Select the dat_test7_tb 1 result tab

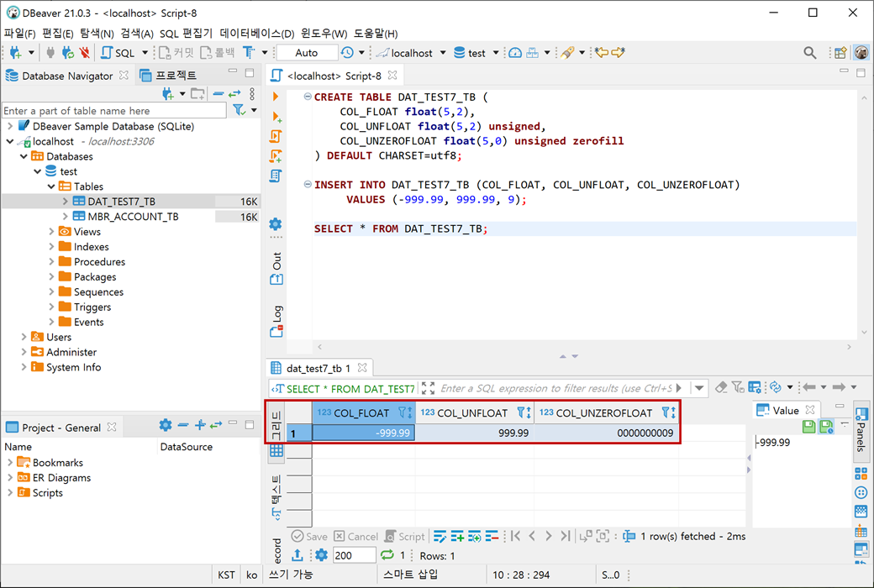click(x=319, y=369)
